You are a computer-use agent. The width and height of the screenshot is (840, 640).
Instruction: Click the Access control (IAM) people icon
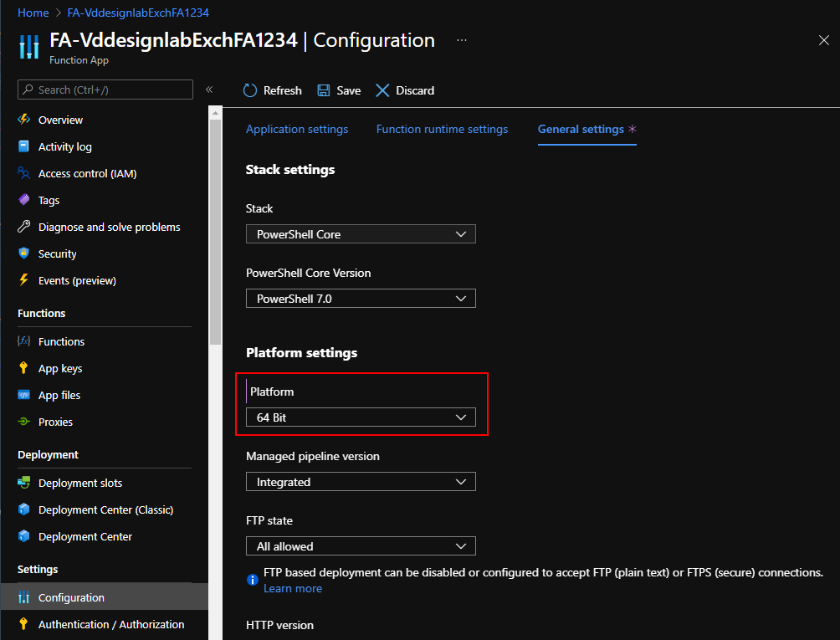click(x=23, y=173)
